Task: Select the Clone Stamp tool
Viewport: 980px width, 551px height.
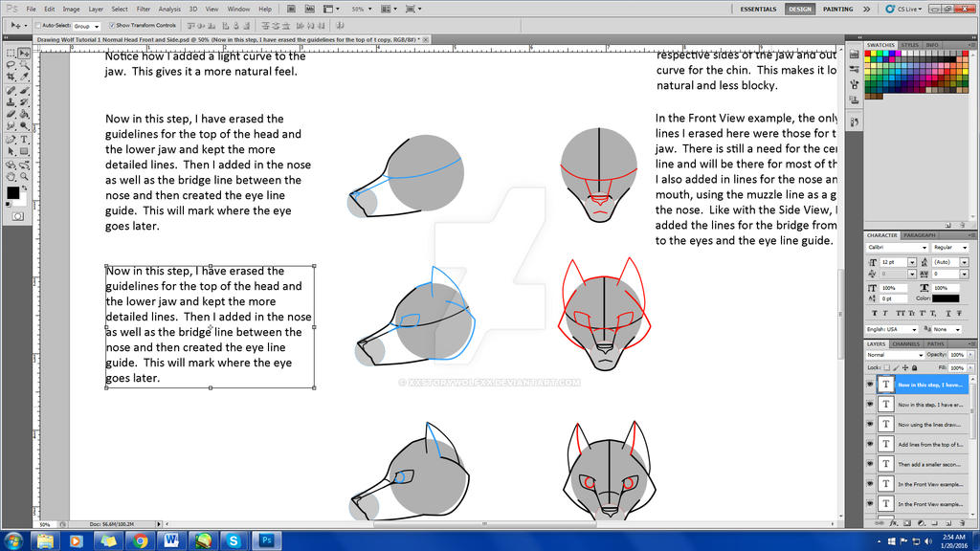Action: 11,102
